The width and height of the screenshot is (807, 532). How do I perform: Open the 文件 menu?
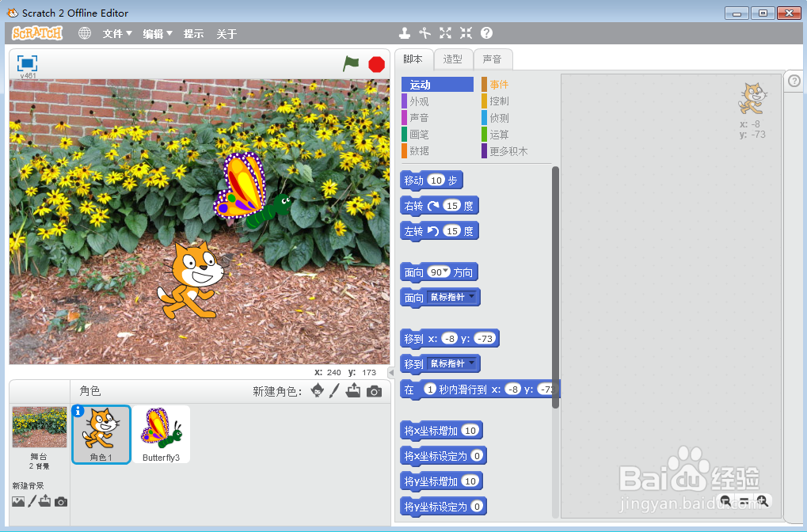pos(117,34)
